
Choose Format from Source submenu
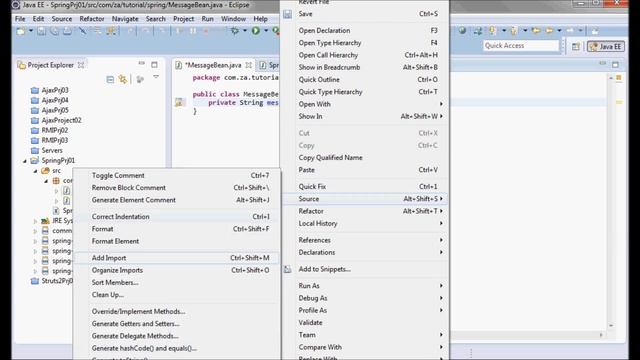click(x=177, y=229)
